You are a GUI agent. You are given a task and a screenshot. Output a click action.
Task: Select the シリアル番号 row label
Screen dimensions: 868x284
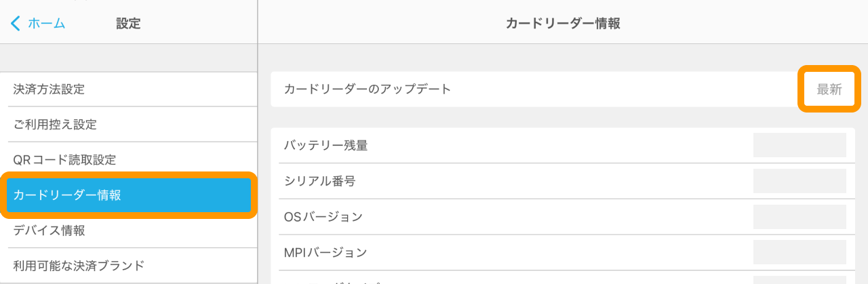(319, 181)
